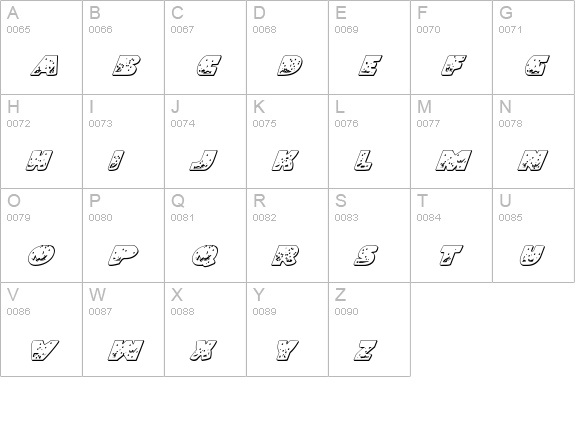The height and width of the screenshot is (421, 575).
Task: Open the glyph cell labeled 0067
Action: click(205, 47)
